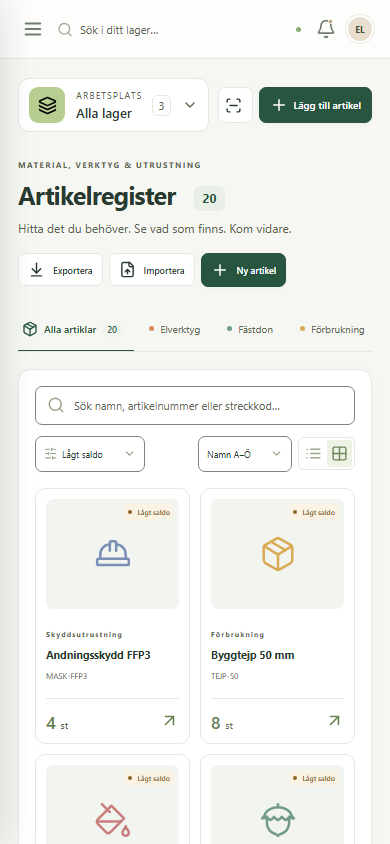The image size is (390, 844).
Task: Click the MASK-FFP3 article number
Action: point(67,676)
